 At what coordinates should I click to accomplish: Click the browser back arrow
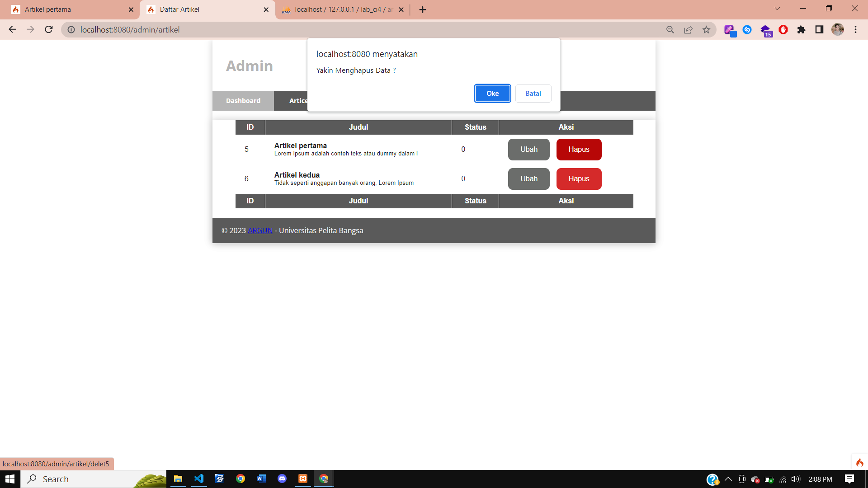[12, 30]
